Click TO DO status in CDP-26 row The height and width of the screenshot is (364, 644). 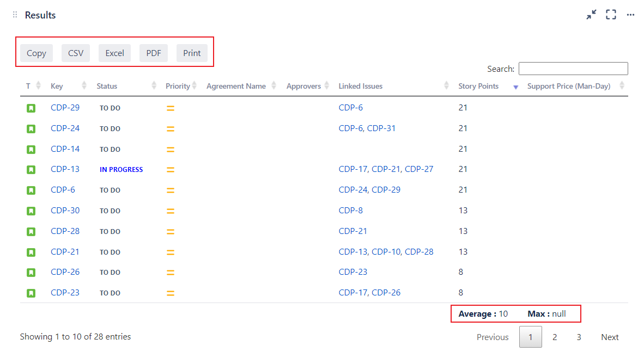pos(110,273)
